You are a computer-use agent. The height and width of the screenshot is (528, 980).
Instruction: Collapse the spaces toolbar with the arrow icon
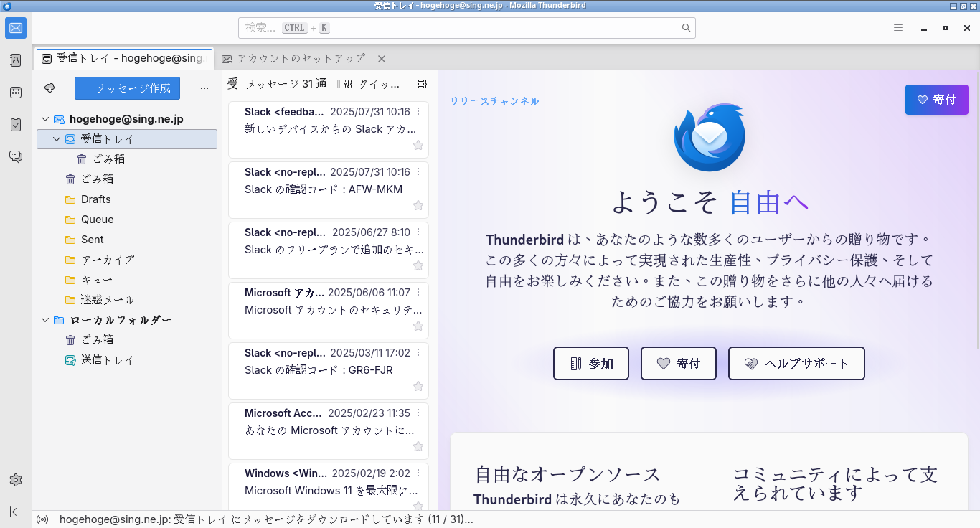[16, 511]
